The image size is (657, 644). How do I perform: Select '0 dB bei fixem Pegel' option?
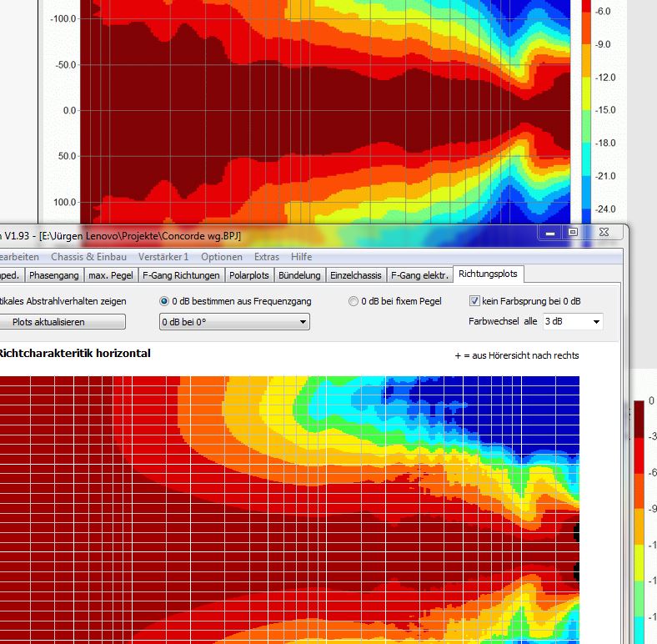[x=354, y=301]
